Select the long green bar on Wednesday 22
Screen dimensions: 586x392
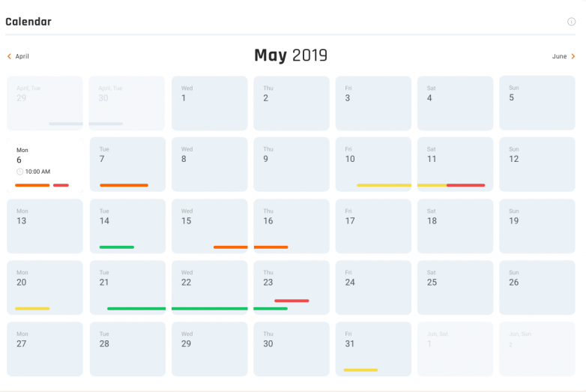209,309
